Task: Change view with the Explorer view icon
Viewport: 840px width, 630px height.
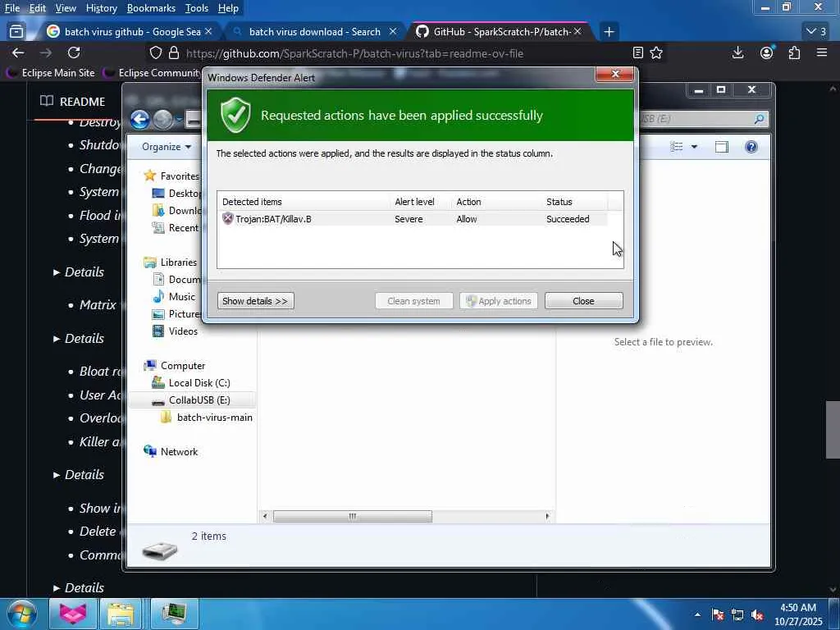Action: click(677, 146)
